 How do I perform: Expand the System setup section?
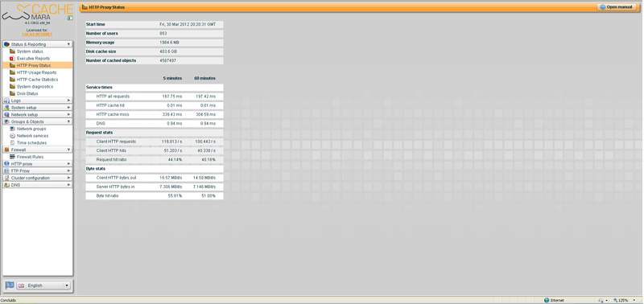click(37, 108)
